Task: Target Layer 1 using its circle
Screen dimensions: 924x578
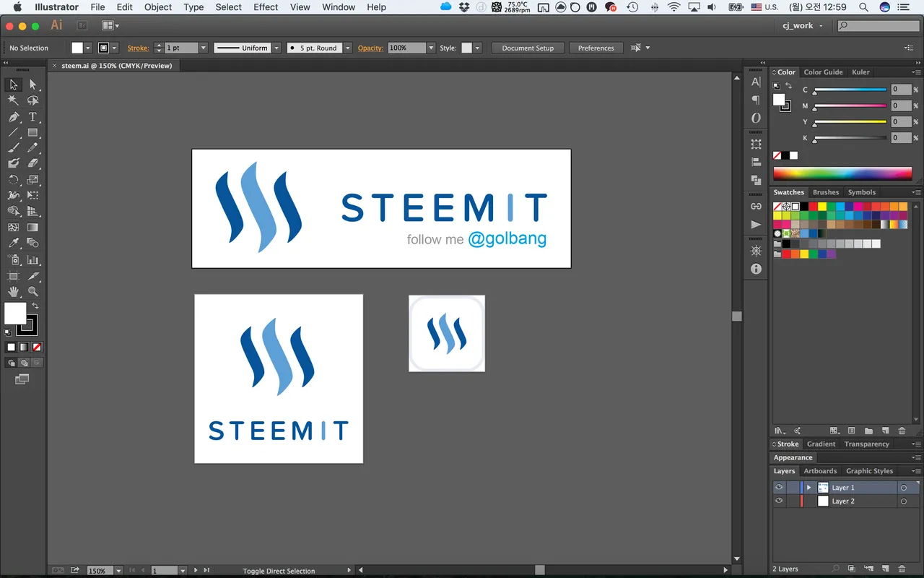Action: [903, 488]
